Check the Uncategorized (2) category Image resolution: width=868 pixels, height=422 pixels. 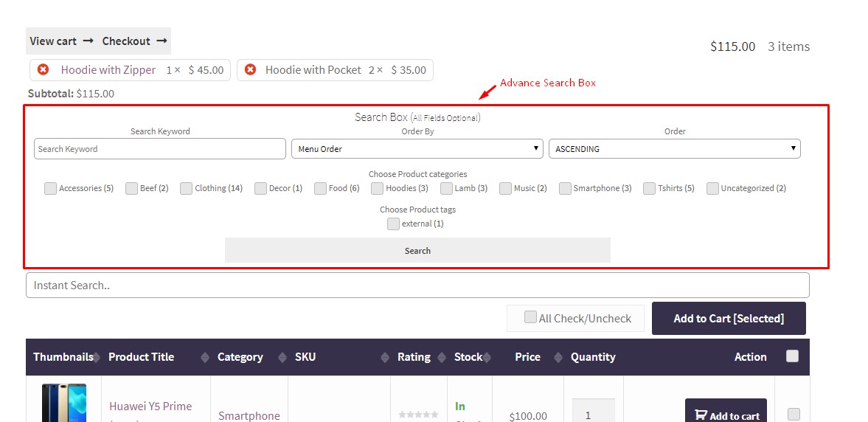712,188
